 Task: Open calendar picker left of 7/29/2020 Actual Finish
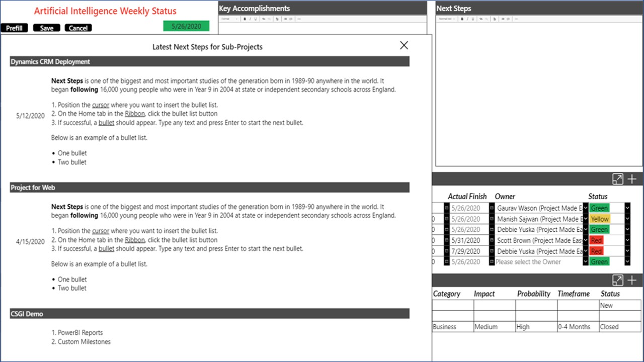446,251
